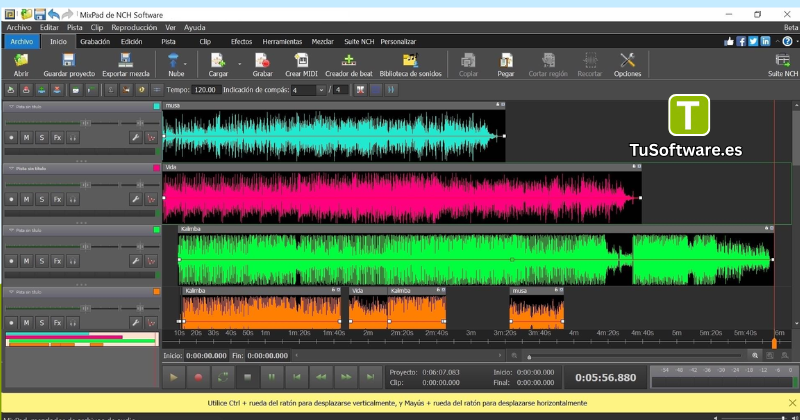Pause playback with the pause button
Image resolution: width=800 pixels, height=420 pixels.
click(x=272, y=377)
